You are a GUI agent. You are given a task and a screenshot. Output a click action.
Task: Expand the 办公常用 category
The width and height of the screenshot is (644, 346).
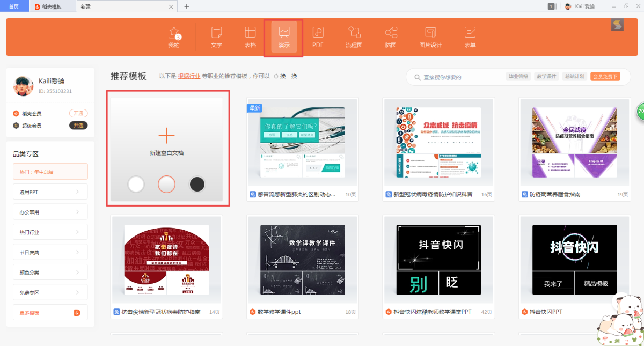click(x=50, y=212)
